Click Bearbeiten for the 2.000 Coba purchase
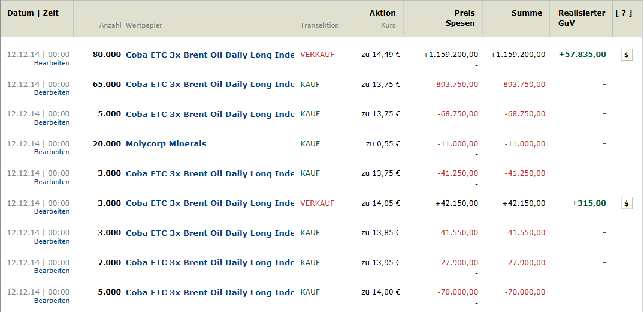The height and width of the screenshot is (312, 644). coord(52,271)
